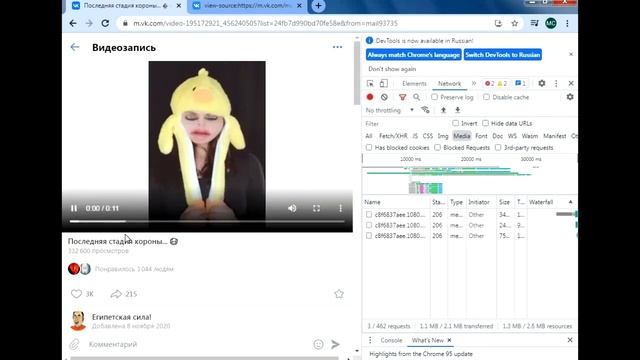Image resolution: width=640 pixels, height=360 pixels.
Task: Sort by Waterfall column arrow
Action: (x=570, y=202)
